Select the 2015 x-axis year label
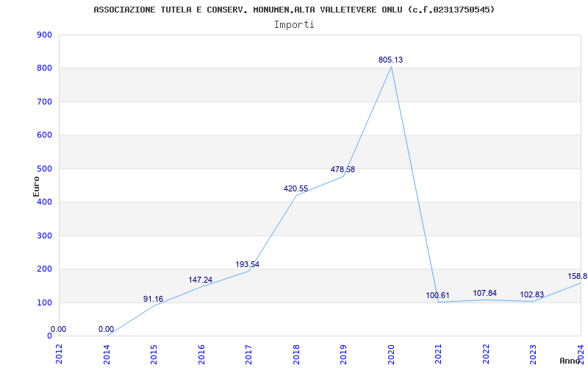Screen dimensions: 588x368 click(x=154, y=355)
